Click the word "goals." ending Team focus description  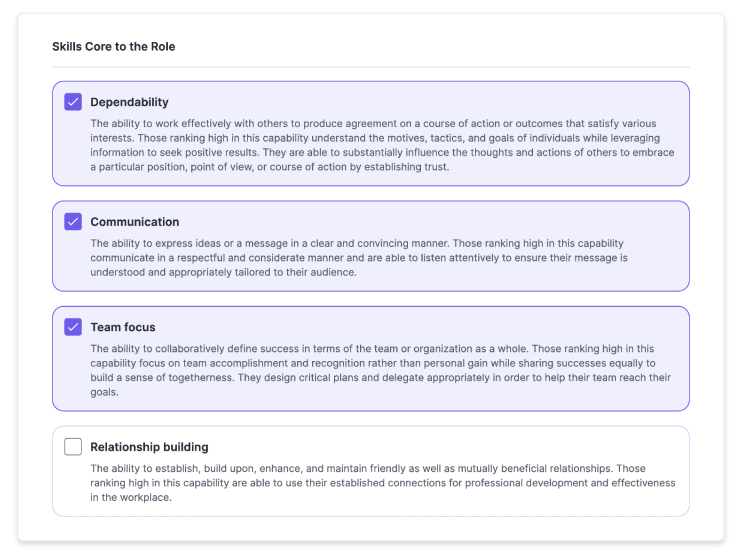[x=104, y=392]
